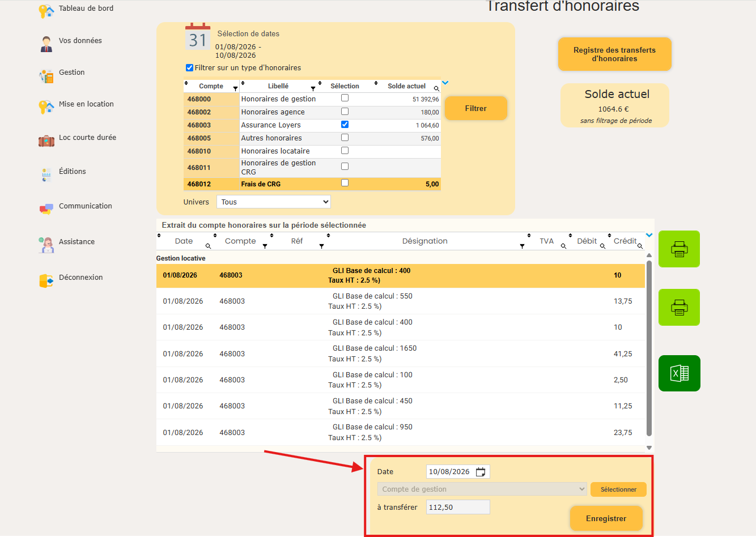Open Registre des transferts d'honoraires
756x537 pixels.
click(614, 54)
